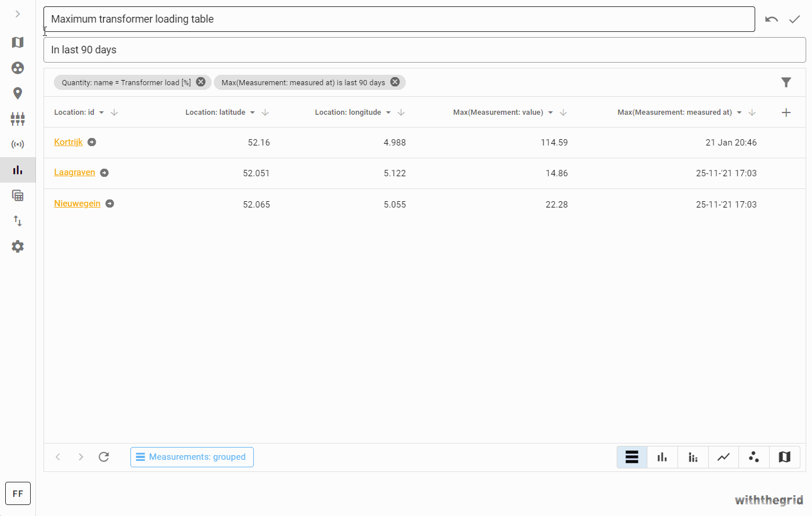812x516 pixels.
Task: Add a new column with plus icon
Action: [x=786, y=112]
